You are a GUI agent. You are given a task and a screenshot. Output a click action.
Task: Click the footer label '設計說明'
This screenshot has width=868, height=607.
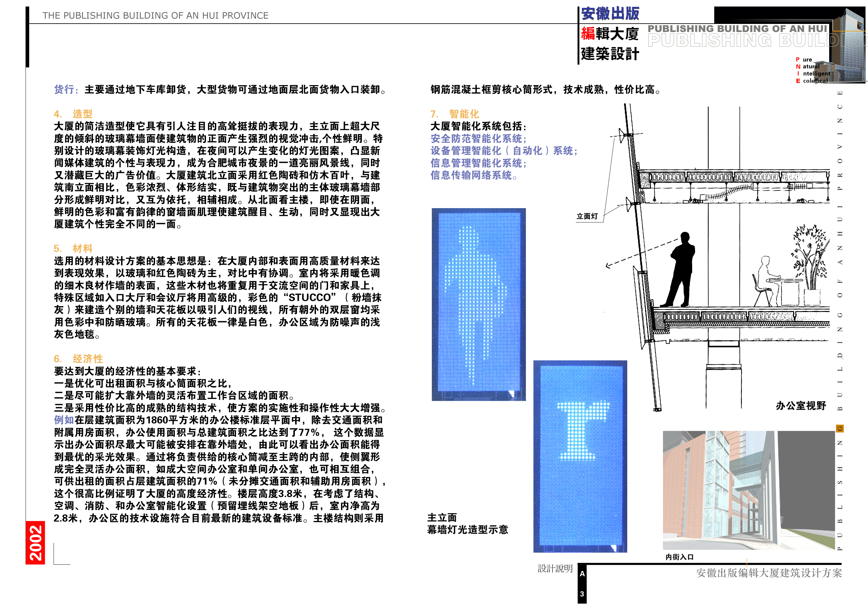coord(555,568)
